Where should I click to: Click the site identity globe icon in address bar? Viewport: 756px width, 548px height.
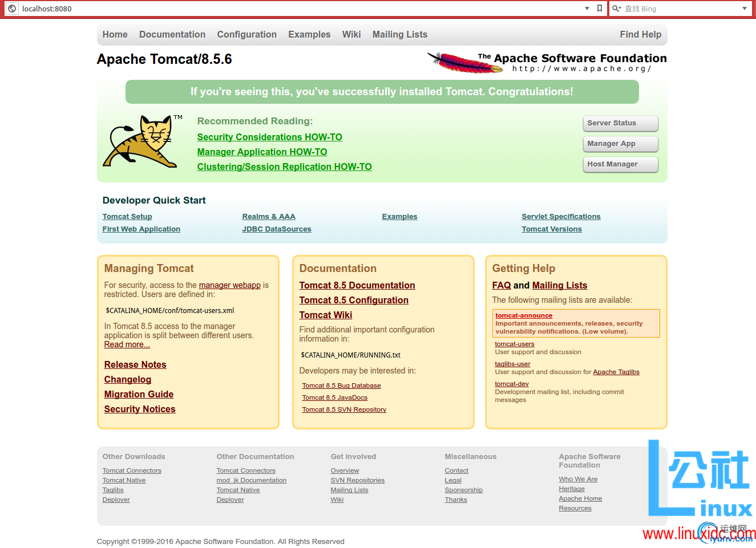[x=12, y=9]
